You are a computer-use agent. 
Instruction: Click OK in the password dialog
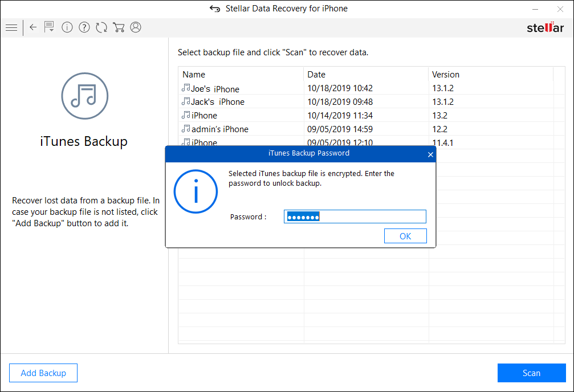(x=405, y=236)
